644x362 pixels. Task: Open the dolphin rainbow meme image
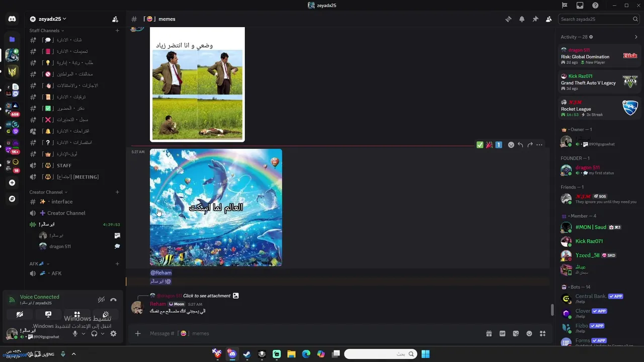[216, 208]
